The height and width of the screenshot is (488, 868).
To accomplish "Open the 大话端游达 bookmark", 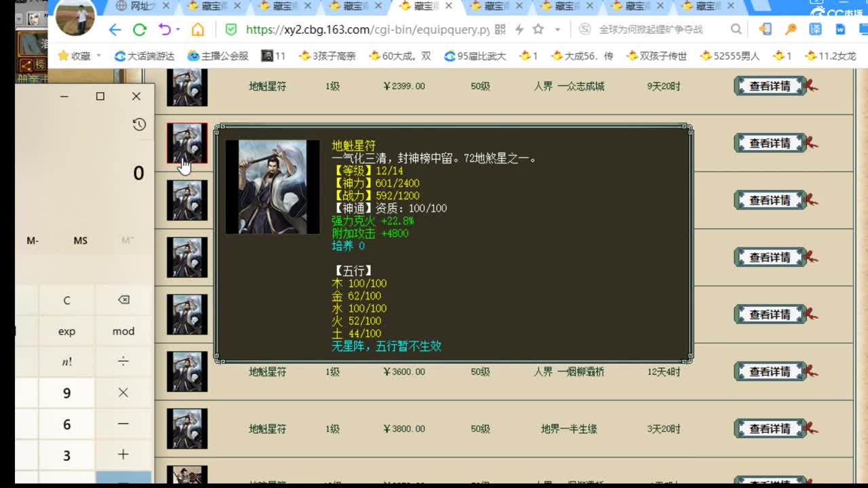I will pyautogui.click(x=144, y=56).
